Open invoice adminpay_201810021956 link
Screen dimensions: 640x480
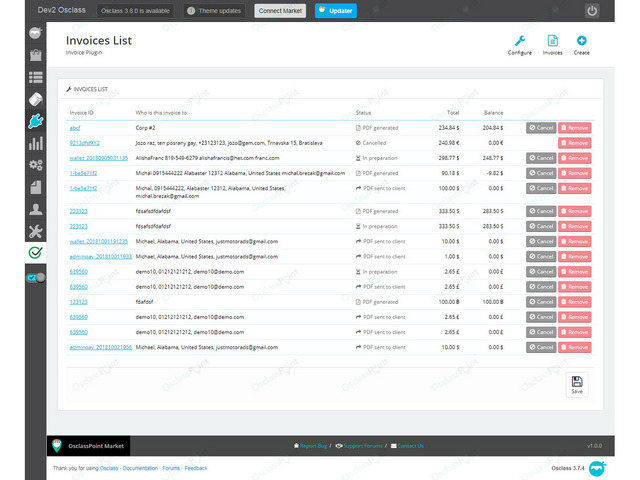coord(100,347)
